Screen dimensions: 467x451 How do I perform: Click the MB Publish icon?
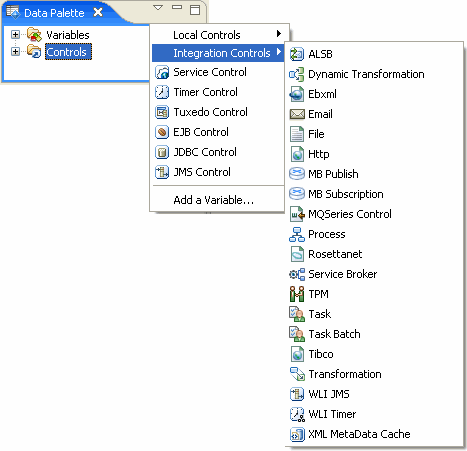[x=297, y=174]
